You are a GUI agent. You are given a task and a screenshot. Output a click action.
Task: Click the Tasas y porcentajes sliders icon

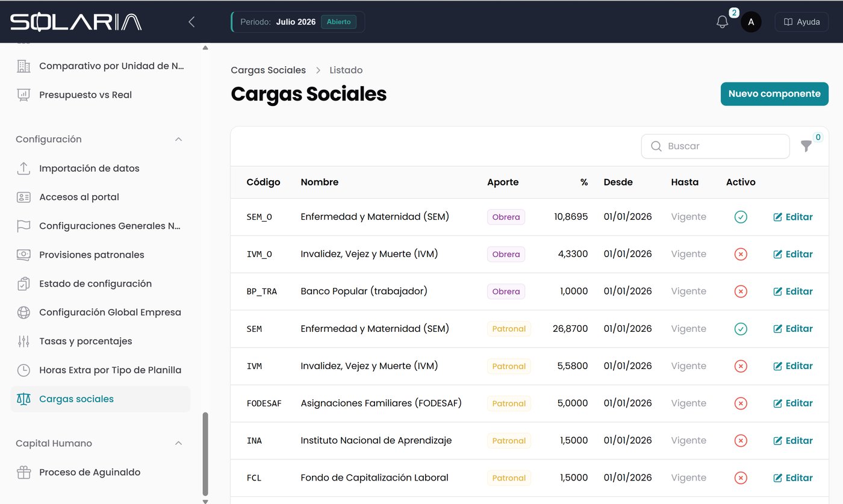23,341
